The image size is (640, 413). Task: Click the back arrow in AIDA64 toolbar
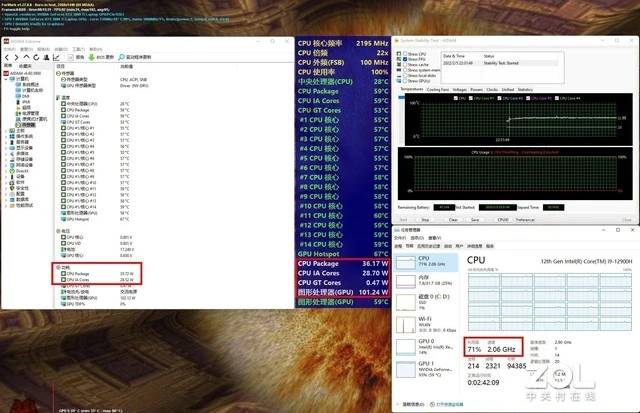(x=7, y=58)
